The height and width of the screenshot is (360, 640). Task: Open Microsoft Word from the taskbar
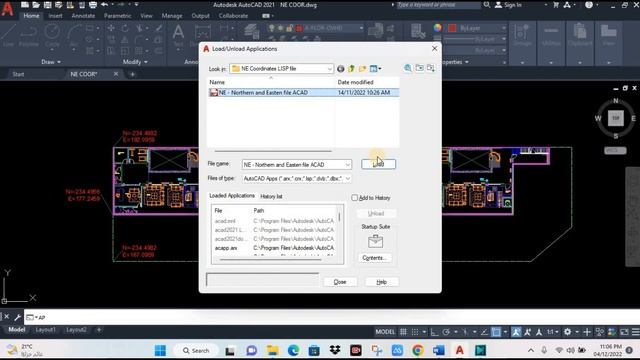click(x=439, y=350)
